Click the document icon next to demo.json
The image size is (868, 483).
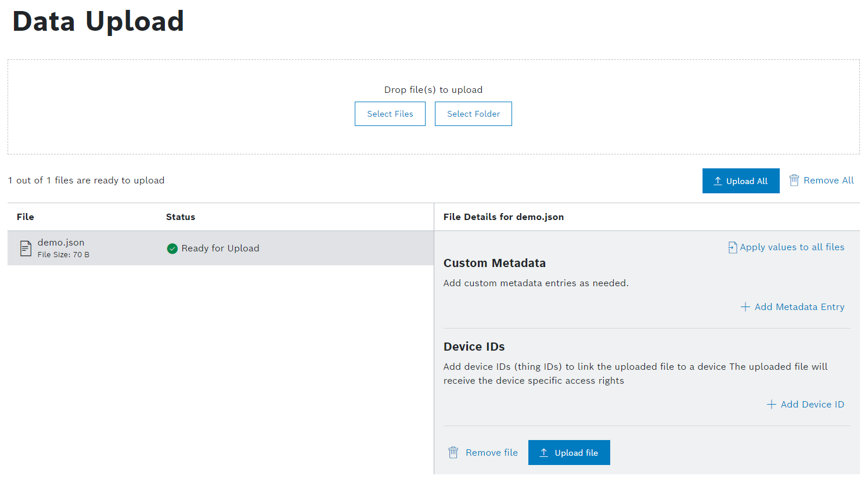point(26,248)
